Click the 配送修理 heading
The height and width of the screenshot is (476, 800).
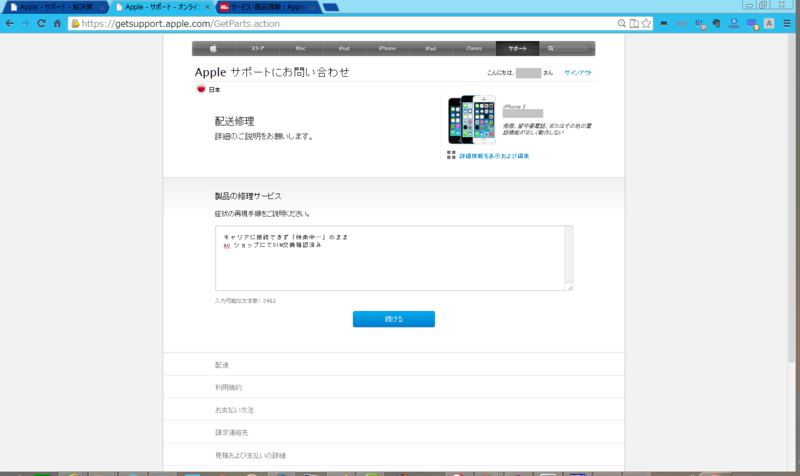coord(234,121)
